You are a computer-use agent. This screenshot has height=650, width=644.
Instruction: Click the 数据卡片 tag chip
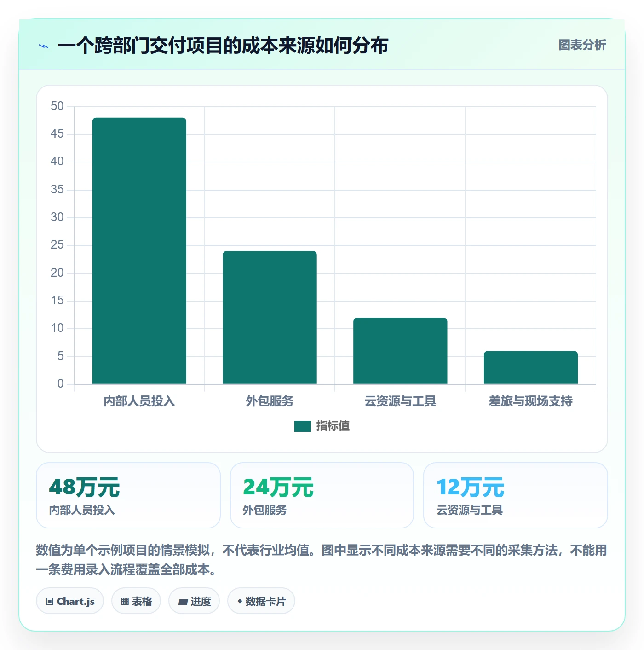[261, 601]
